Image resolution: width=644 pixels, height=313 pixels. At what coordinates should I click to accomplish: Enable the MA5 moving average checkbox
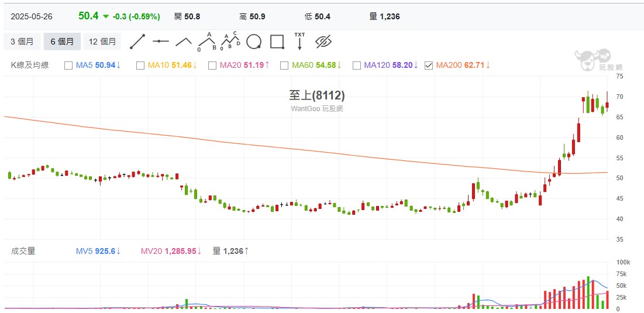click(68, 66)
